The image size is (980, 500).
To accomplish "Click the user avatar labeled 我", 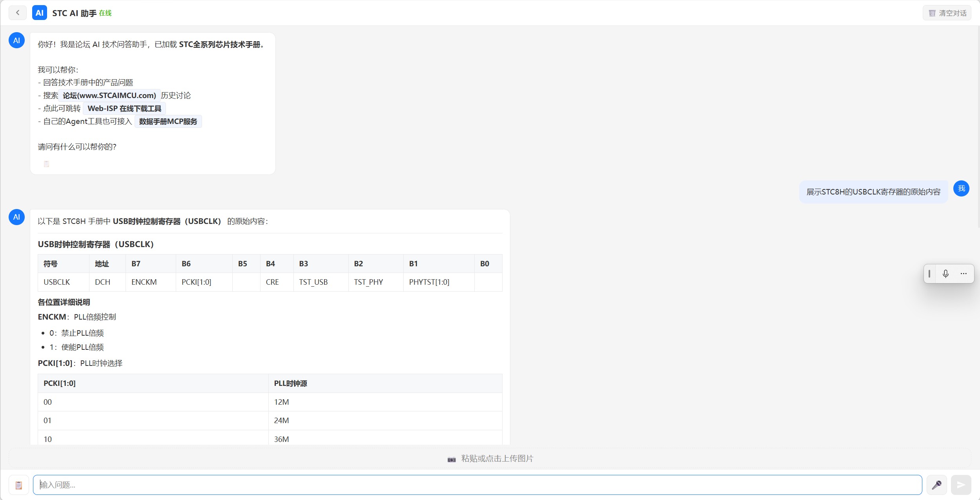I will [961, 189].
